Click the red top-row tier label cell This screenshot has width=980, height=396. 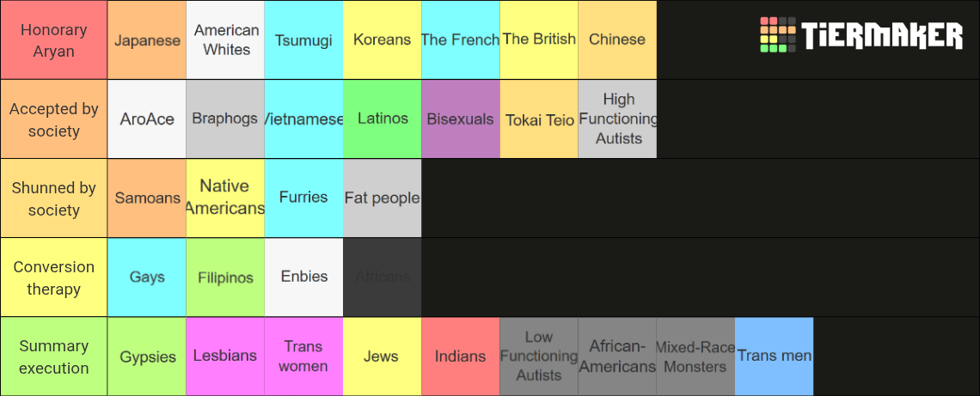tap(54, 40)
